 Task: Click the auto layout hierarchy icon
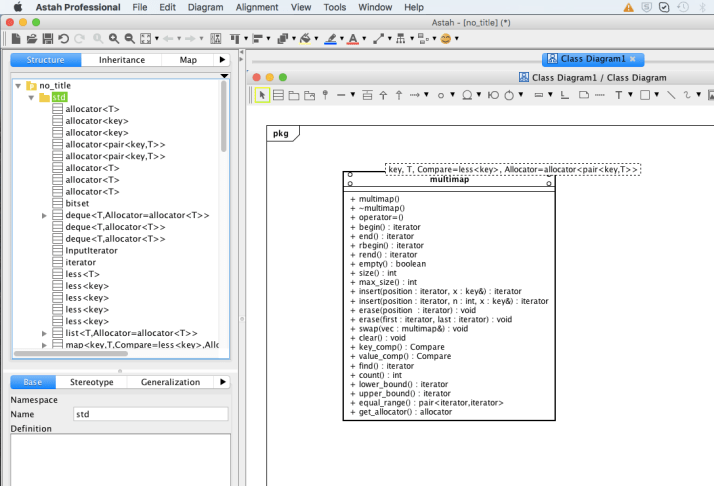click(401, 39)
